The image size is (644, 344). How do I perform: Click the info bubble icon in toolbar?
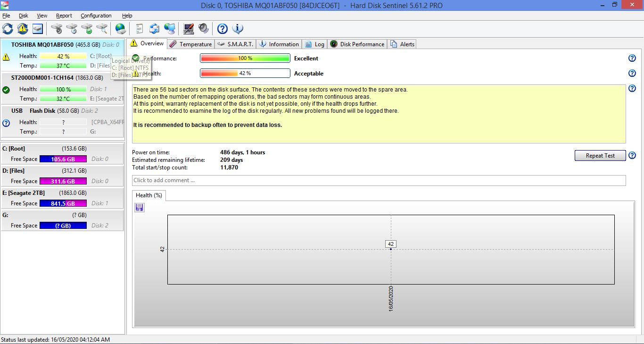[238, 29]
